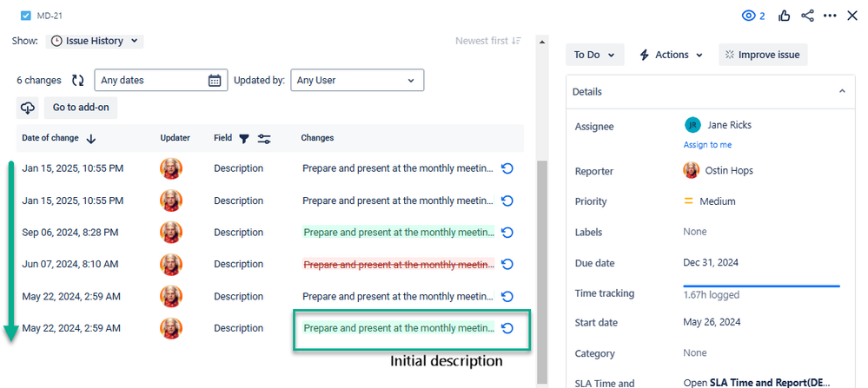Open the Updated by Any User dropdown

(357, 80)
